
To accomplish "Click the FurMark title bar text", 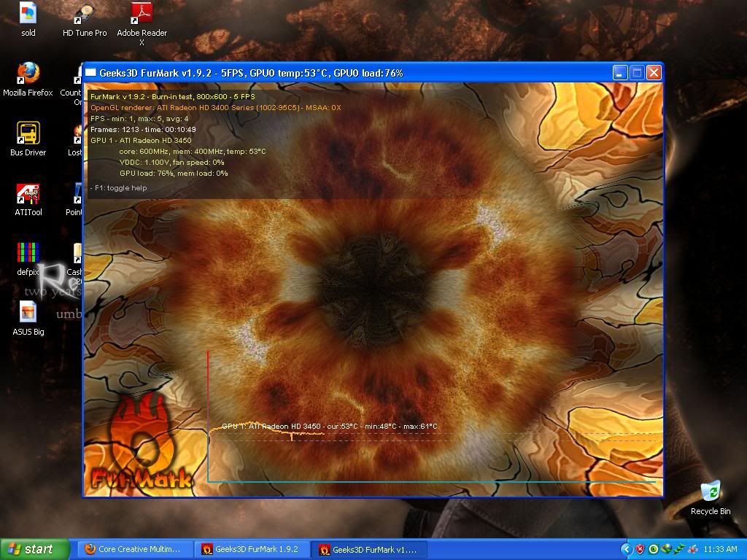I will 251,73.
